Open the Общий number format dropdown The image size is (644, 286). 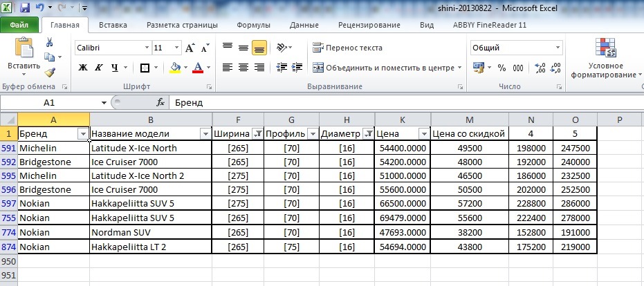(558, 48)
